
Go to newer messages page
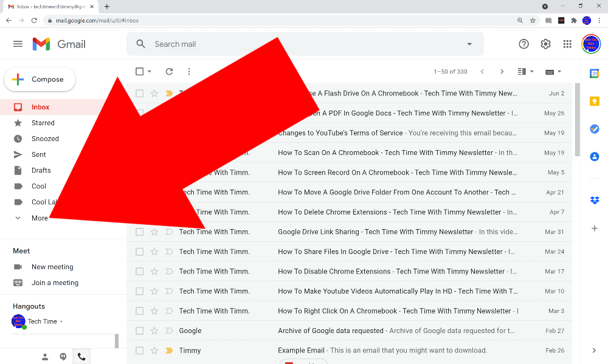[x=482, y=71]
